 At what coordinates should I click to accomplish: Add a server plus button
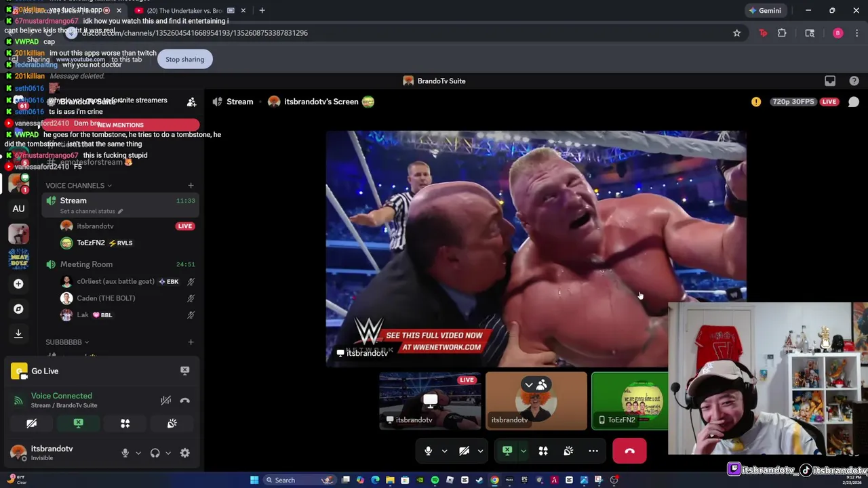[18, 284]
